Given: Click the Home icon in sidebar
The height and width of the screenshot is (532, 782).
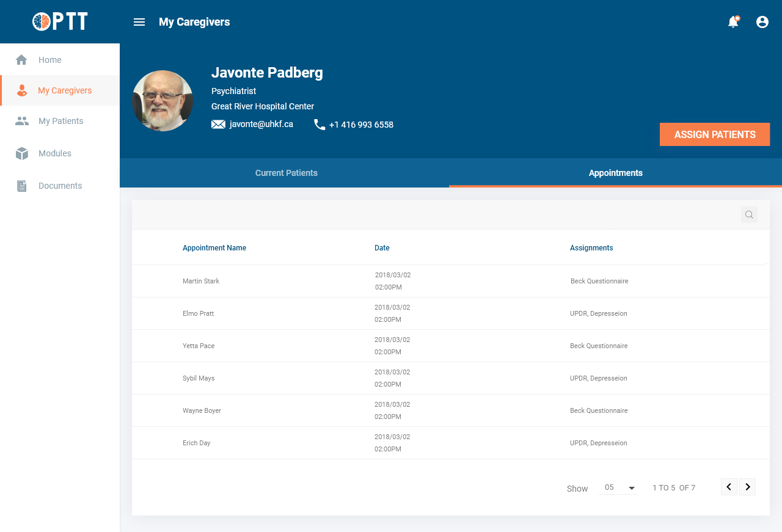Looking at the screenshot, I should pyautogui.click(x=21, y=60).
